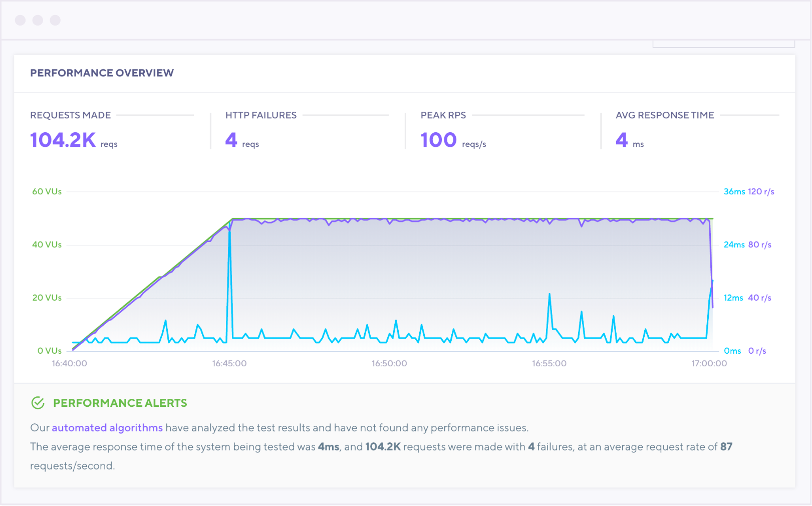Click the third window control dot
The width and height of the screenshot is (812, 506).
tap(56, 20)
